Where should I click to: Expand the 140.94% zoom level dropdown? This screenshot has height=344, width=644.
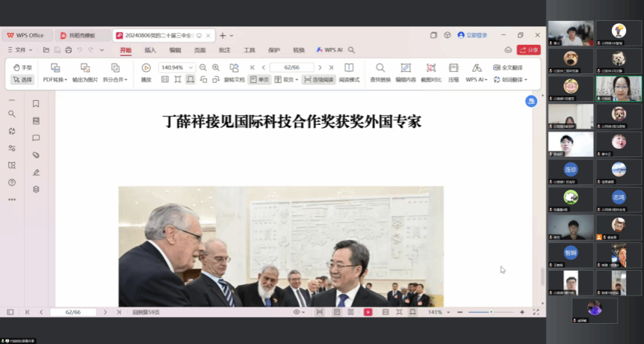(x=191, y=67)
